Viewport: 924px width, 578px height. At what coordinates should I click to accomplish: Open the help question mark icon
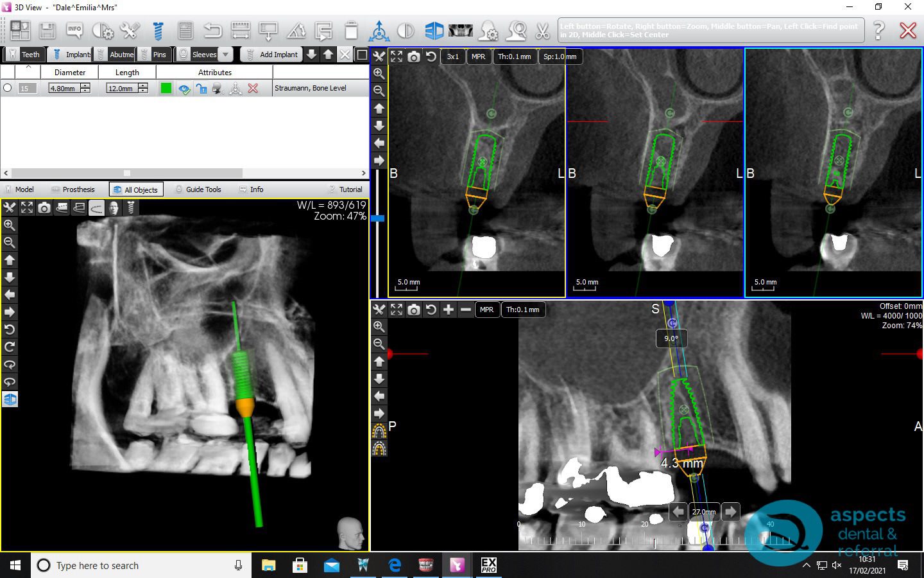pos(879,30)
